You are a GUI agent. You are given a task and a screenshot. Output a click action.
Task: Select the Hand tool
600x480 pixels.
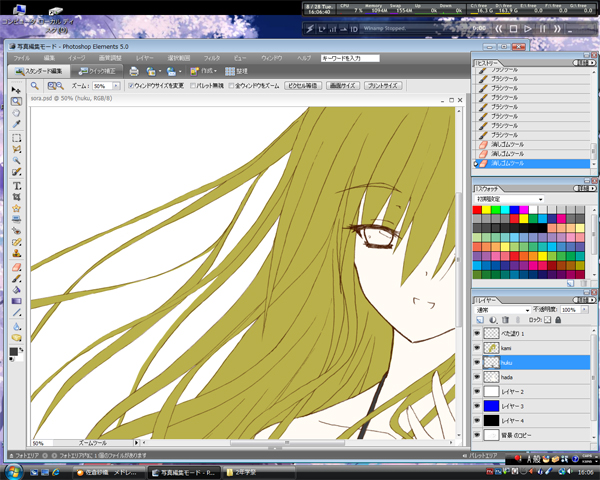pyautogui.click(x=16, y=113)
